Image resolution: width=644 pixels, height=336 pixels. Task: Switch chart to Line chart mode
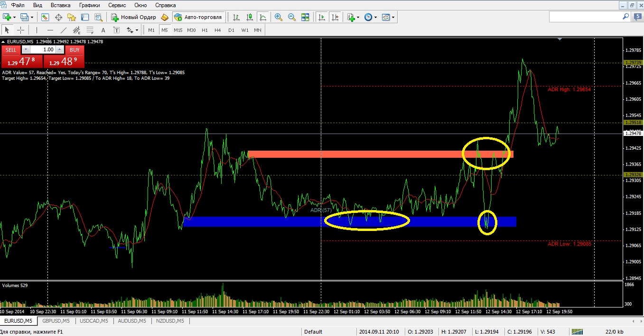(262, 17)
